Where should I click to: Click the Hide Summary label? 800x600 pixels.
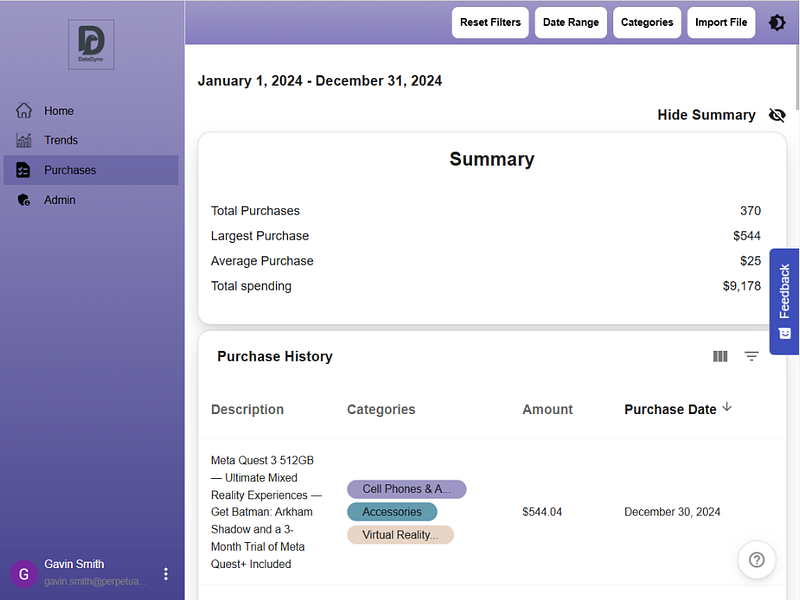tap(706, 115)
